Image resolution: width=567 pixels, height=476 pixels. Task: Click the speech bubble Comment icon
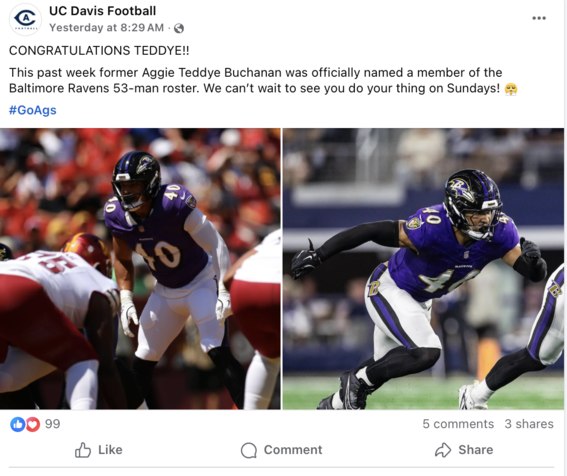pos(249,450)
